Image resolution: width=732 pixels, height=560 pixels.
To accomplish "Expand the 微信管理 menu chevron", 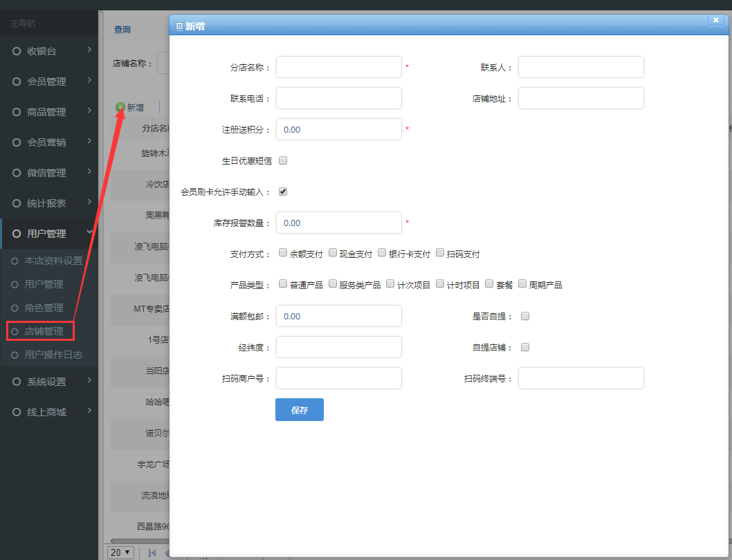I will (x=89, y=171).
